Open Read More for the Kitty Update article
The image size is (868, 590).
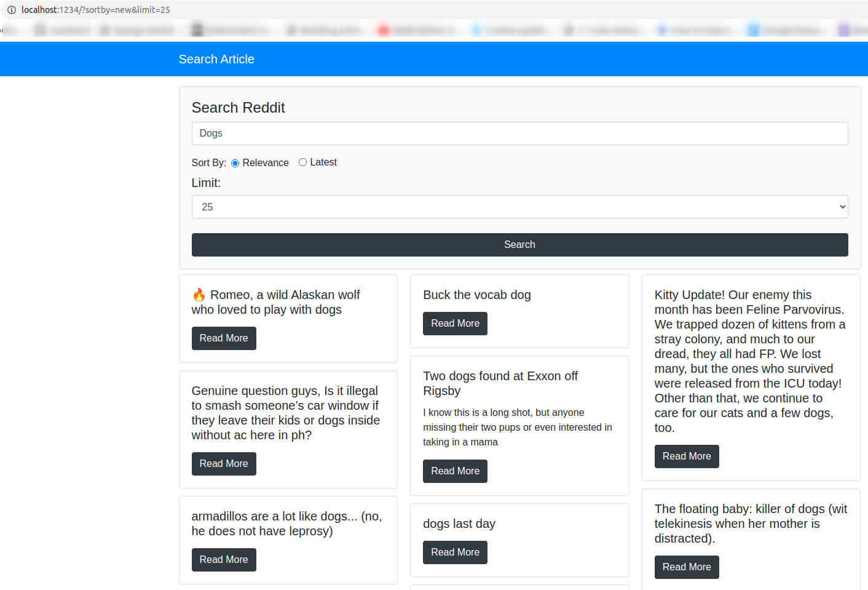pyautogui.click(x=687, y=456)
